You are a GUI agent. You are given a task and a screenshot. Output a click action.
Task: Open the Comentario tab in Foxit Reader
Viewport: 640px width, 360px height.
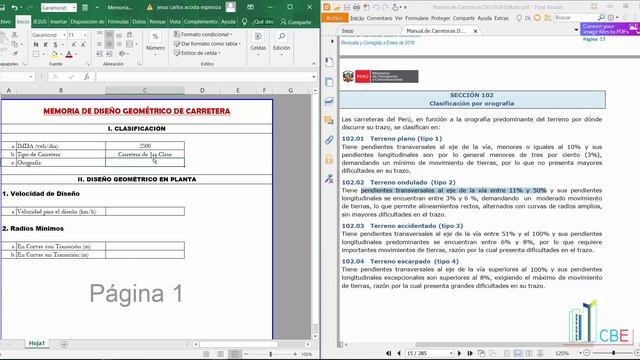coord(380,18)
